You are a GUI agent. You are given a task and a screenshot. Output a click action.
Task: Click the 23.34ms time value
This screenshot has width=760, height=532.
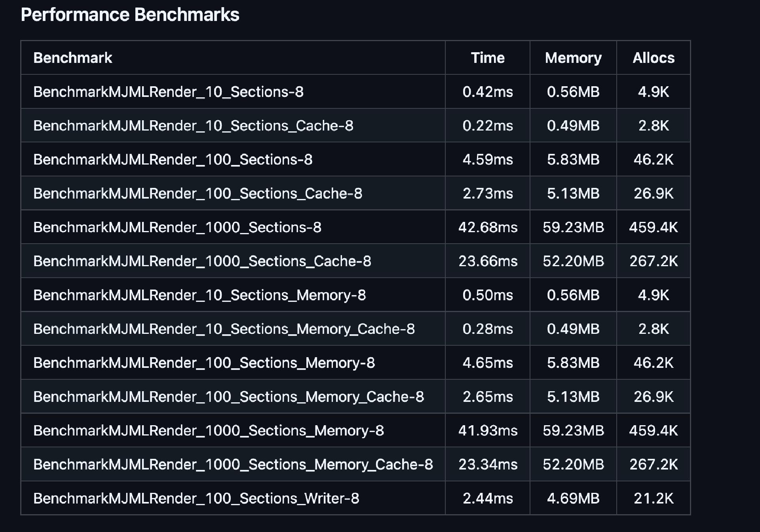(x=488, y=464)
